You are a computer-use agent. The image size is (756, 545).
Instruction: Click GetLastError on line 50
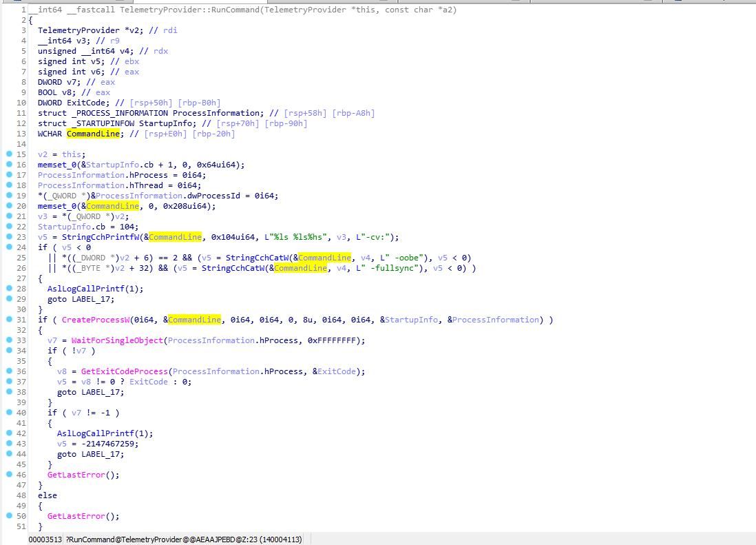[x=76, y=516]
